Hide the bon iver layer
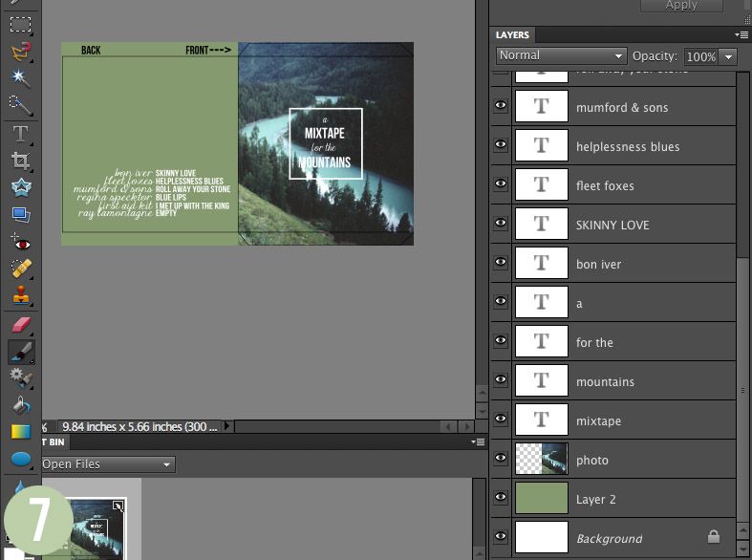This screenshot has width=752, height=560. coord(501,262)
